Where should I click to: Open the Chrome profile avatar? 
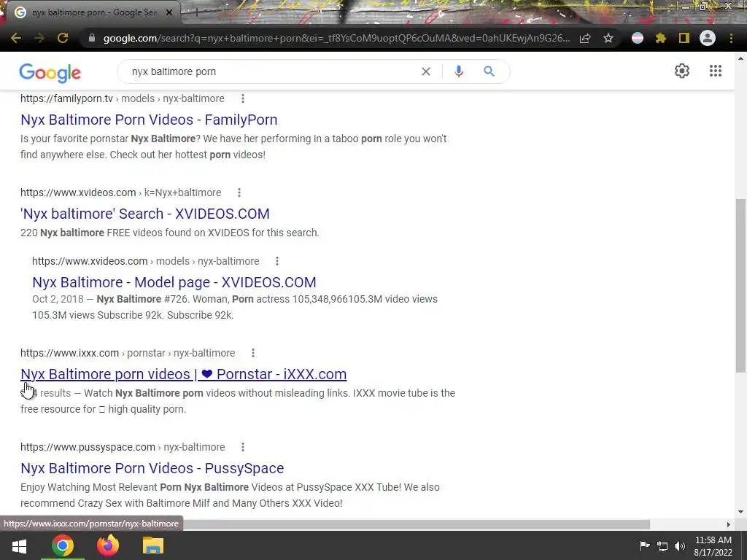click(708, 38)
